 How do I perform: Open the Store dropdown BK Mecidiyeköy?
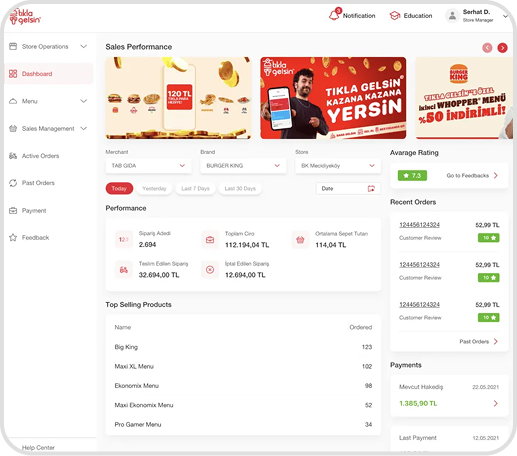[338, 166]
